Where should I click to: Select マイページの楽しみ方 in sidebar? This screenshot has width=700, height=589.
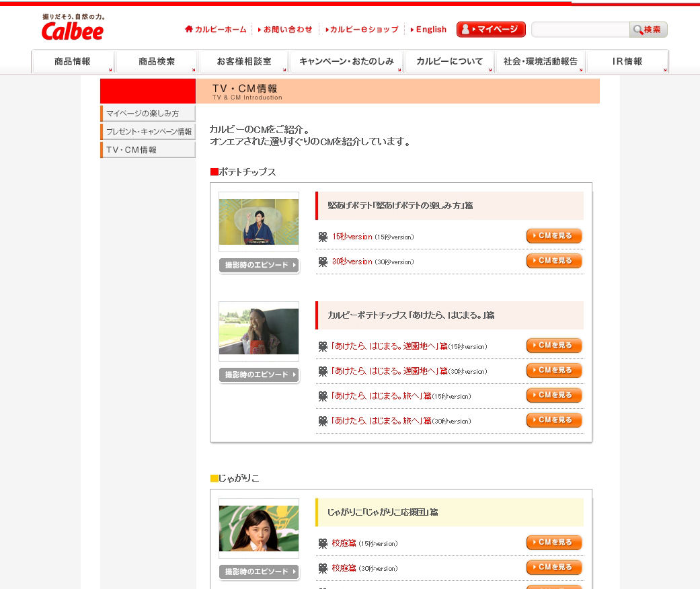click(148, 114)
